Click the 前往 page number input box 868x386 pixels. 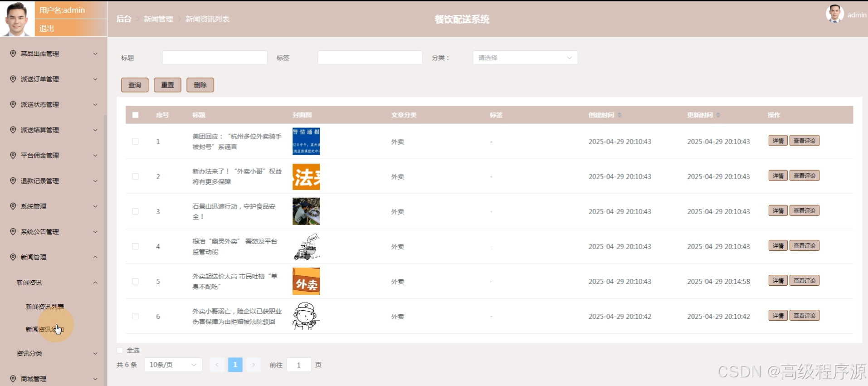[298, 365]
